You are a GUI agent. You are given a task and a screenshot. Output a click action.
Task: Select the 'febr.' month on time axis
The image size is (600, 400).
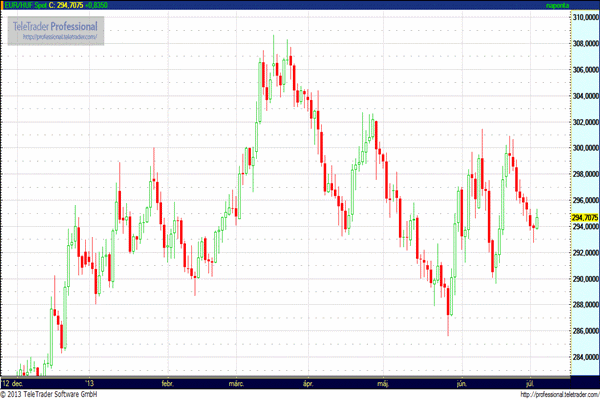[165, 382]
